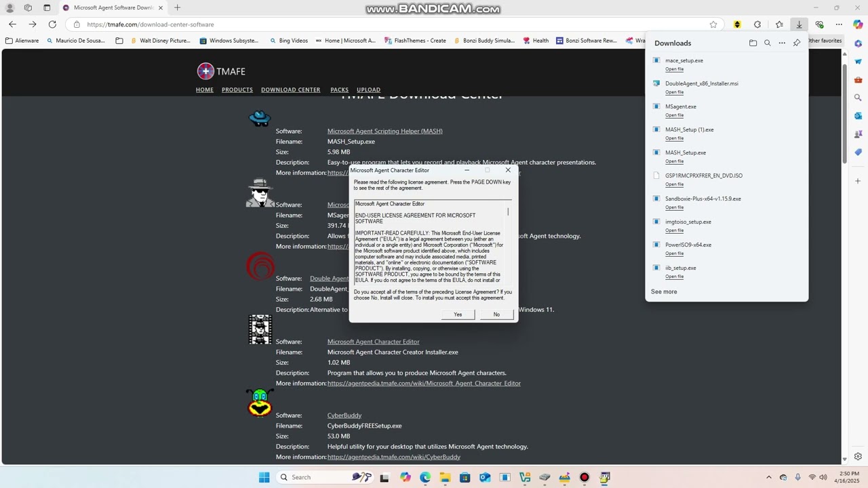Open a new browser tab
Screen dimensions: 868x488
tap(177, 7)
